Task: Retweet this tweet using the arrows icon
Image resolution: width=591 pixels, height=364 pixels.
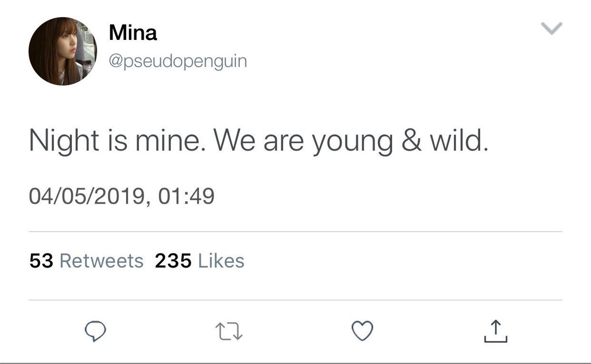Action: pos(229,333)
